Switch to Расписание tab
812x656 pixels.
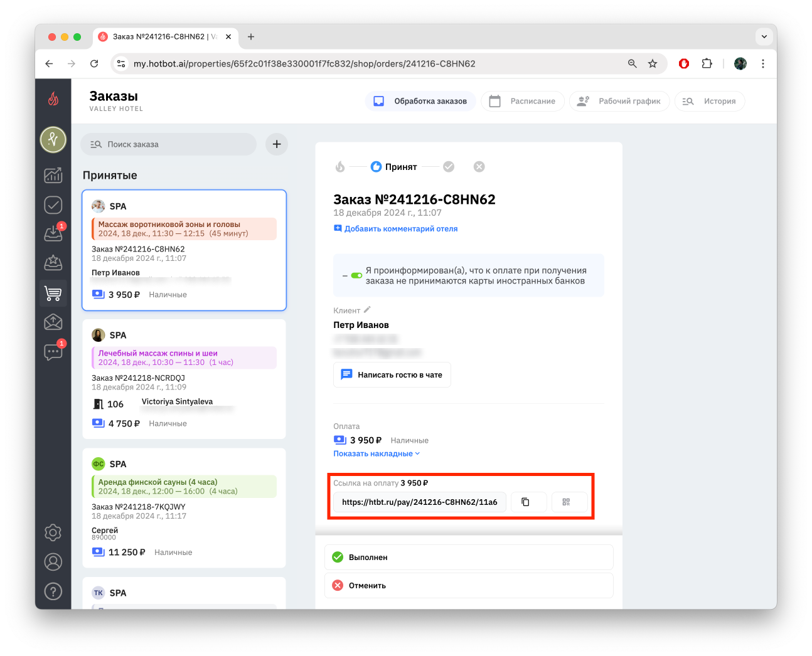coord(523,101)
